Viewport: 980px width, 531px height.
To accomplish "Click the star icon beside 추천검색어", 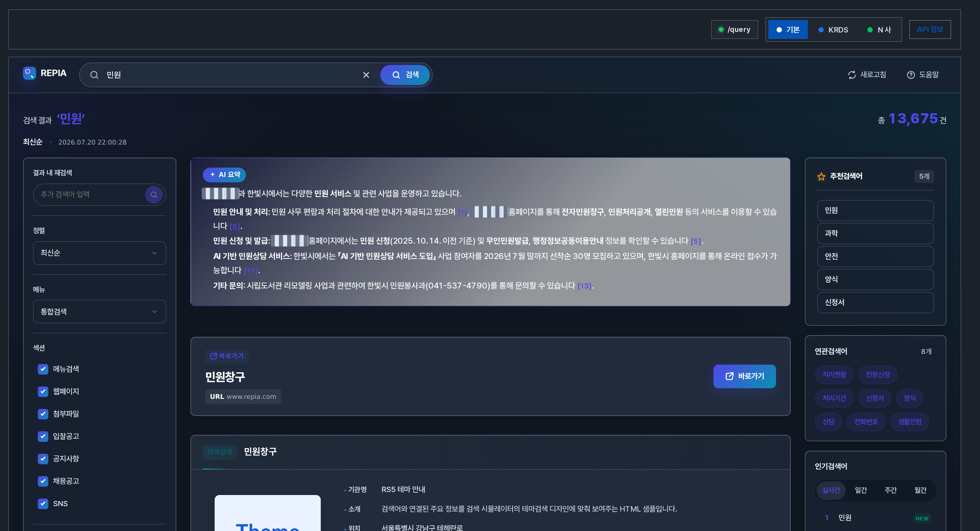I will coord(821,176).
